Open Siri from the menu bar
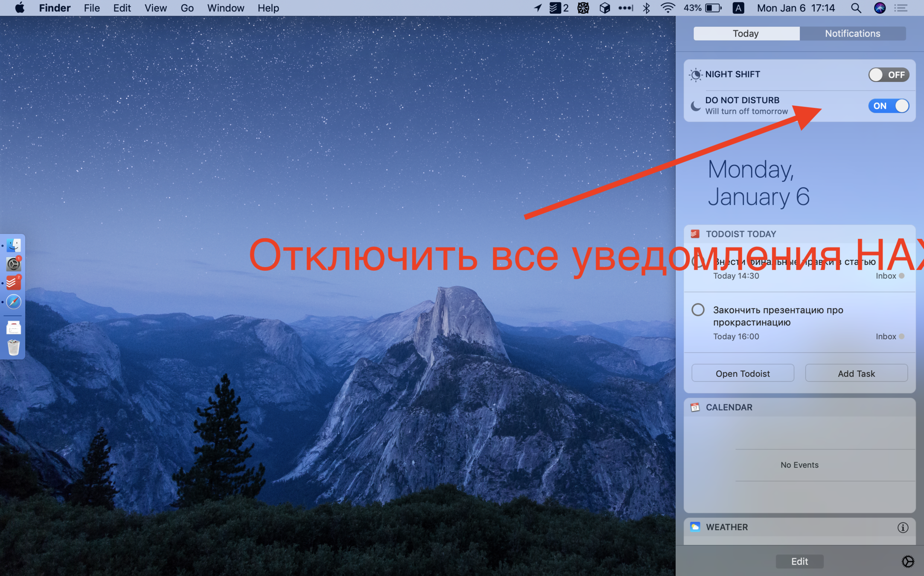Viewport: 924px width, 576px height. click(879, 8)
